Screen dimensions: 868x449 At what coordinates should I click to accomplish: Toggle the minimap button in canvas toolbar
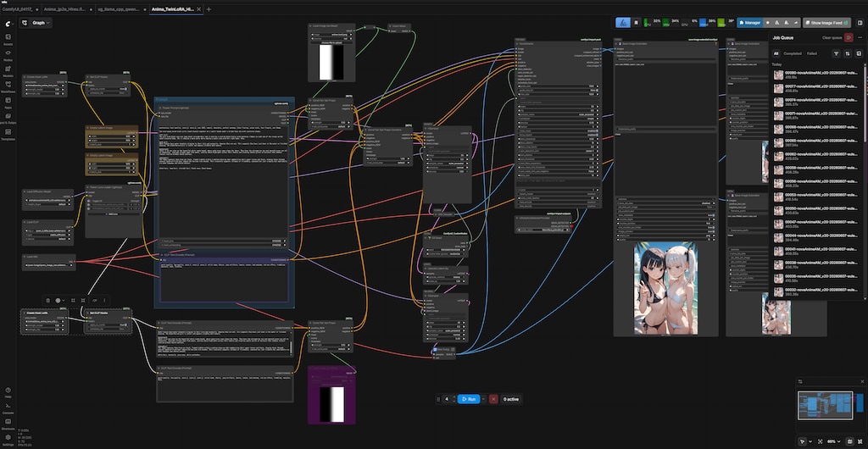(849, 441)
